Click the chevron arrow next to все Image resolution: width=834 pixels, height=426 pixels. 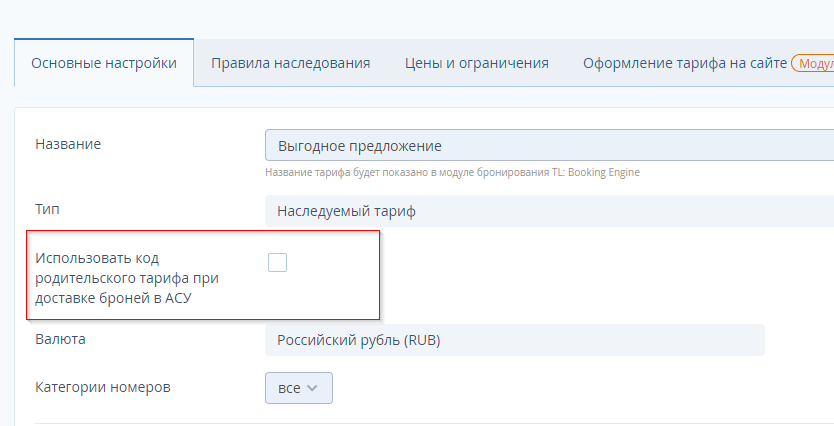point(312,388)
